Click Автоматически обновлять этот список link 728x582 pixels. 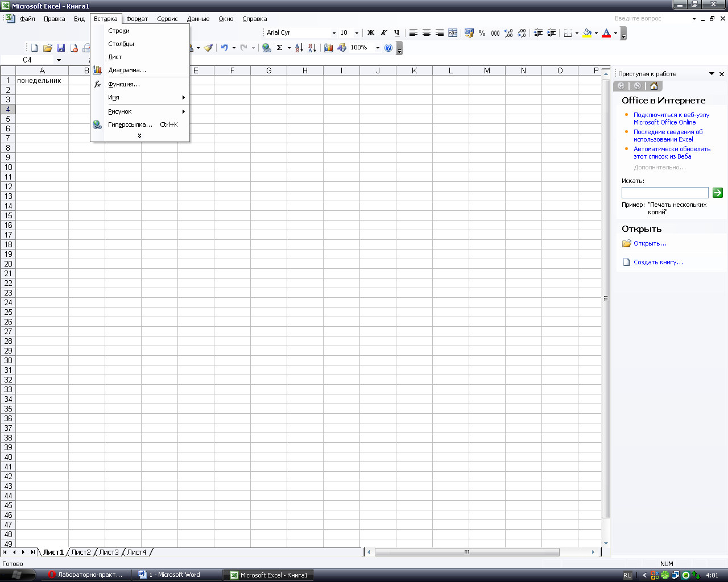[x=672, y=152]
